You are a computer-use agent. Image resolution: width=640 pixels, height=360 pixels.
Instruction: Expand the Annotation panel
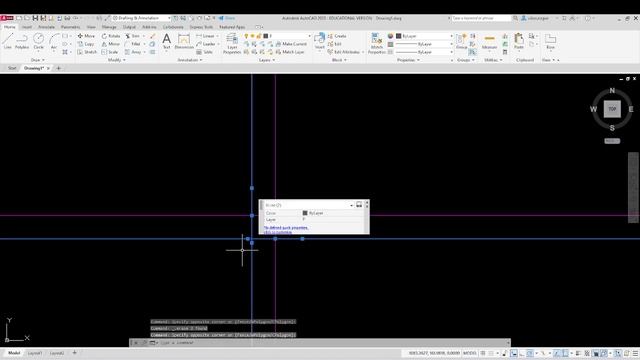(190, 60)
